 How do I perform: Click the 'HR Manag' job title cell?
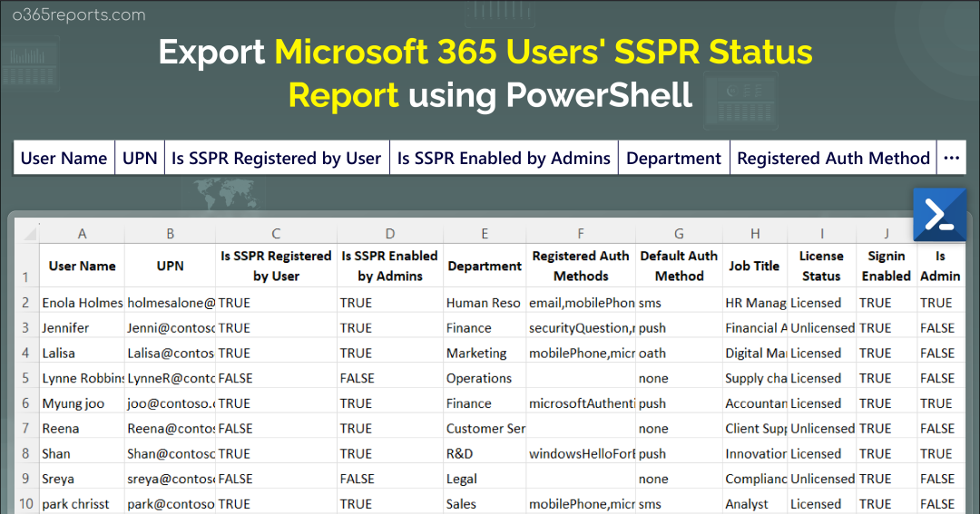(755, 303)
